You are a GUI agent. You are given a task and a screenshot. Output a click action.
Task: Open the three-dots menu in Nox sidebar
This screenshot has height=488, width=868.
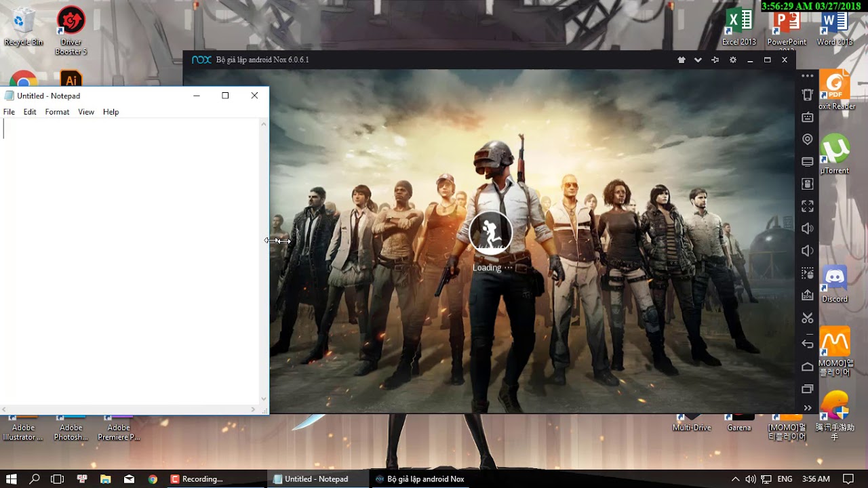point(807,76)
